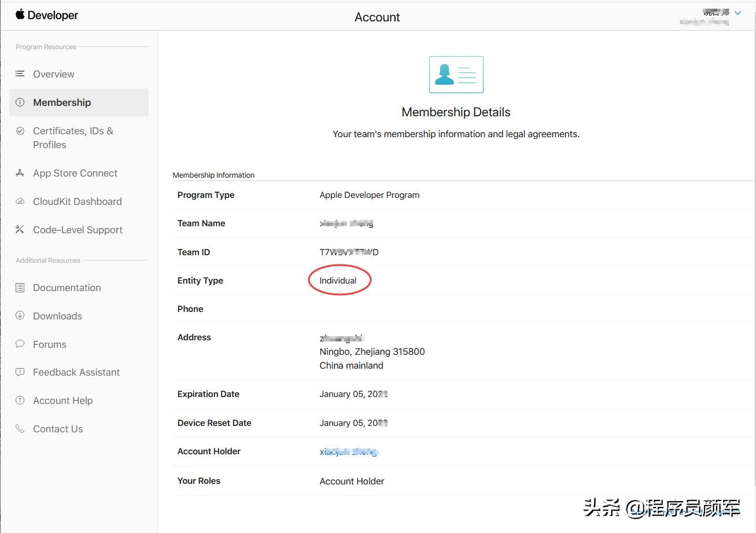Screen dimensions: 756x533
Task: Click the Team ID value
Action: pyautogui.click(x=349, y=252)
